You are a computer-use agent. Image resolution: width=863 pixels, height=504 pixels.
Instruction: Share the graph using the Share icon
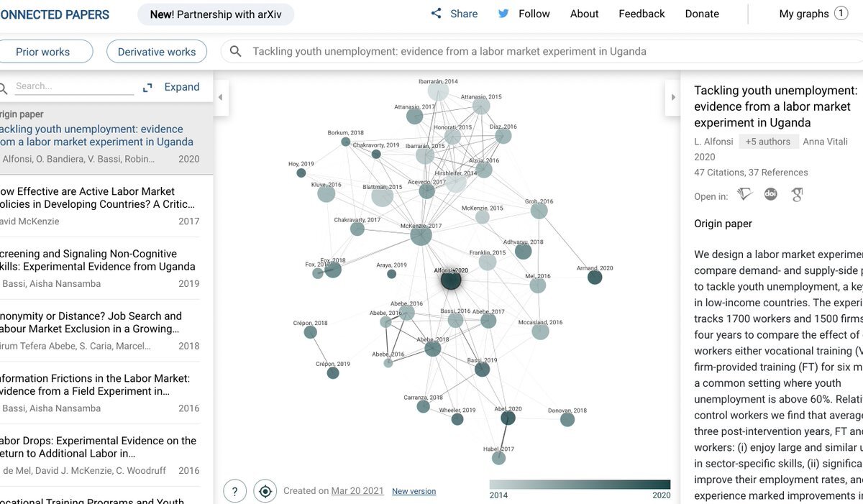pos(452,13)
